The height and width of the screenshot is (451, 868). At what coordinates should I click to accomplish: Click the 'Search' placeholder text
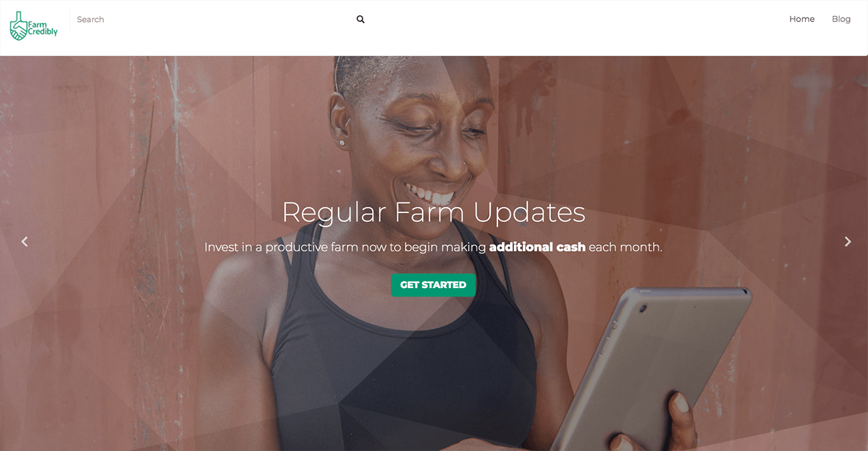click(91, 19)
